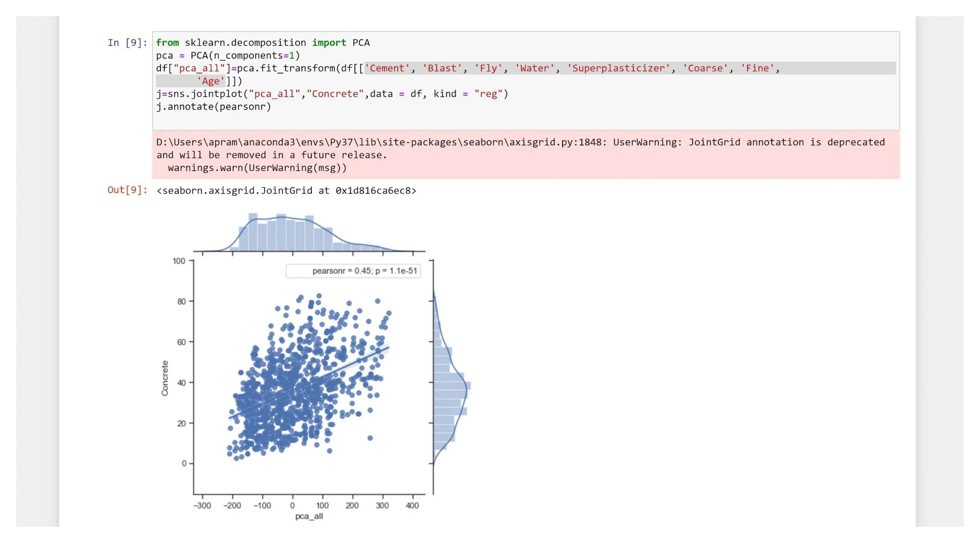This screenshot has height=552, width=980.
Task: Click the 'Superplasticizer' string in the code
Action: [618, 68]
